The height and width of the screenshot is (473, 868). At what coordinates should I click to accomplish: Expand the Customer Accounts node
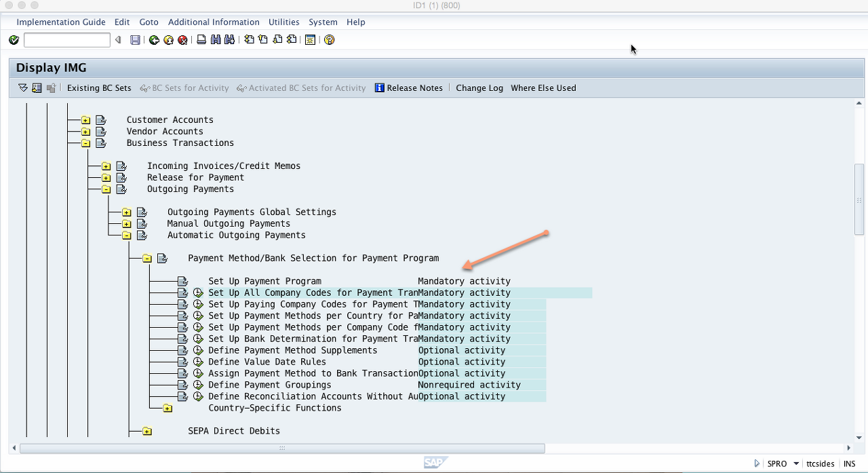tap(85, 120)
